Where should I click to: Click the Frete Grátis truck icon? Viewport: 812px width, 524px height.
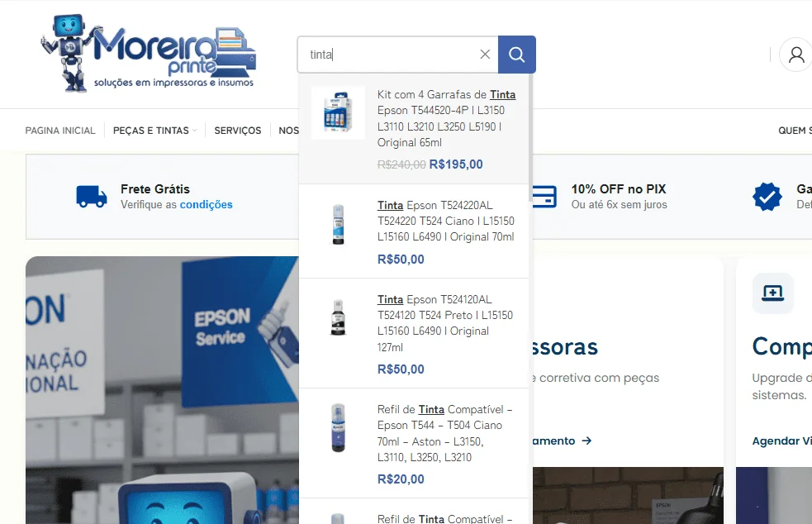pyautogui.click(x=92, y=197)
